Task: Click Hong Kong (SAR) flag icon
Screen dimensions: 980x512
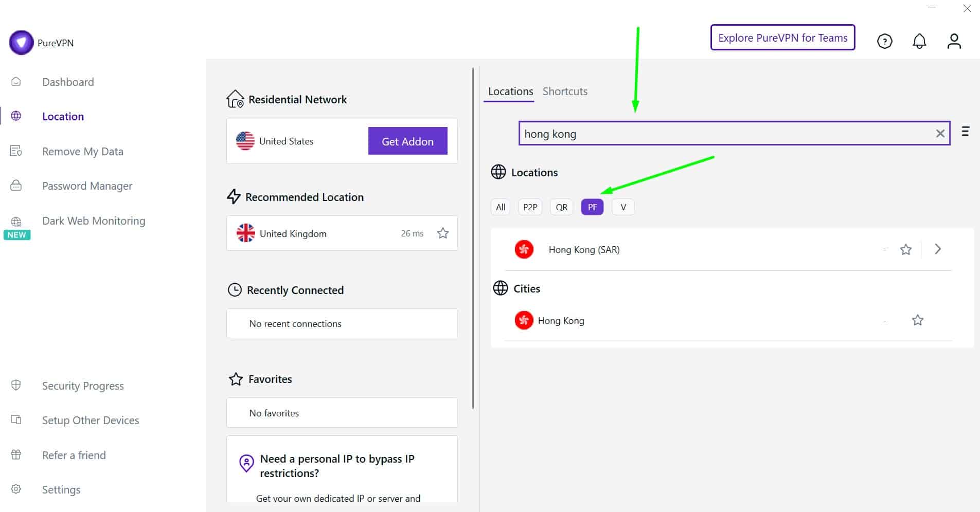Action: point(524,249)
